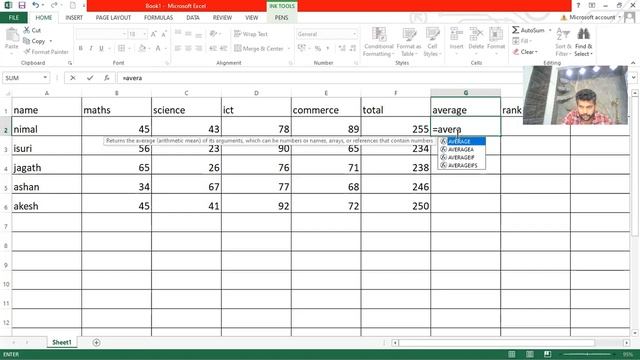The width and height of the screenshot is (640, 360).
Task: Click the Cut scissors icon
Action: 27,30
